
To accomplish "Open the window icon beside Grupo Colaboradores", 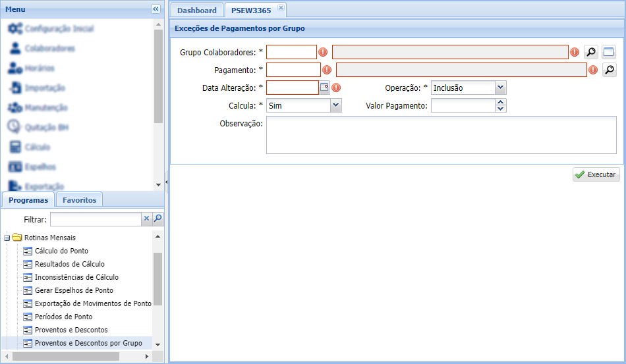I will click(608, 53).
